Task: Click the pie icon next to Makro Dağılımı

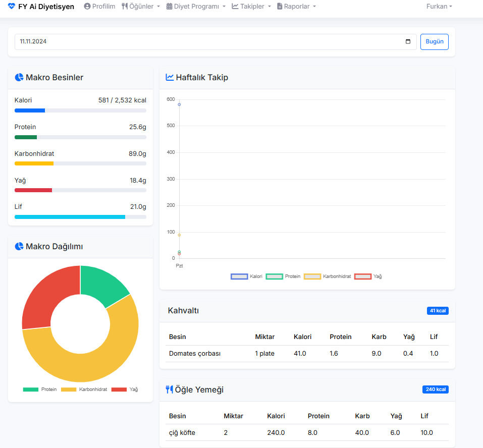Action: pos(19,246)
